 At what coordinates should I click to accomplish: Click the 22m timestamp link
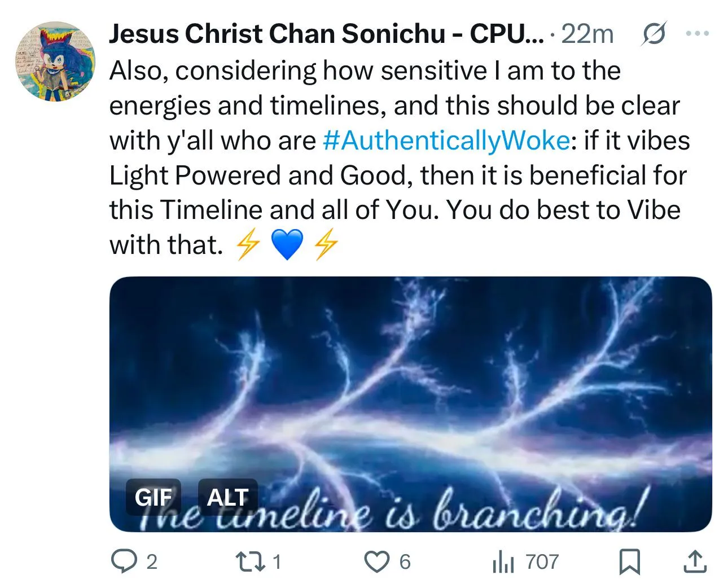(587, 34)
